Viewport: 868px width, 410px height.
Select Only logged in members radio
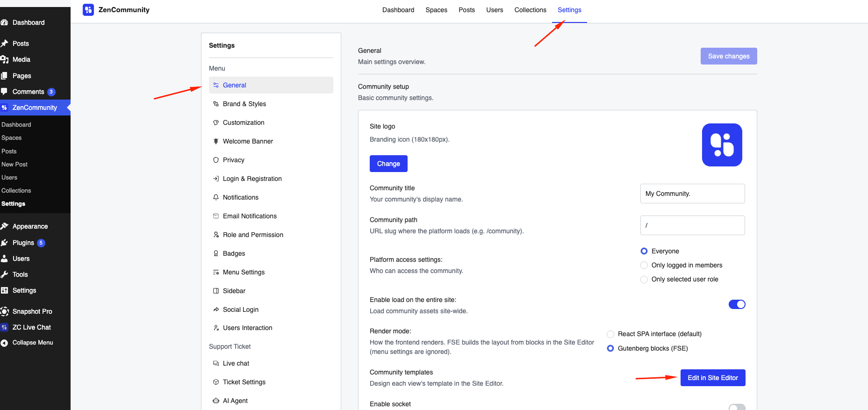(644, 265)
